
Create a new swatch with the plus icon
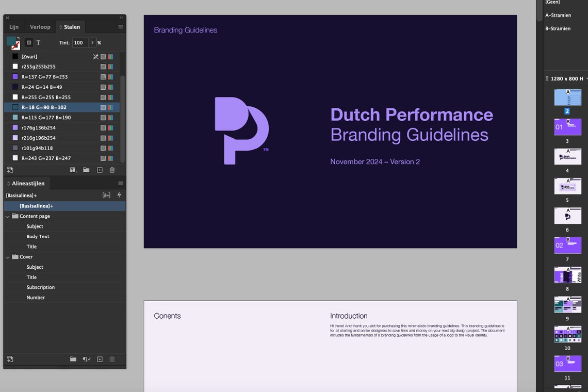[x=99, y=170]
